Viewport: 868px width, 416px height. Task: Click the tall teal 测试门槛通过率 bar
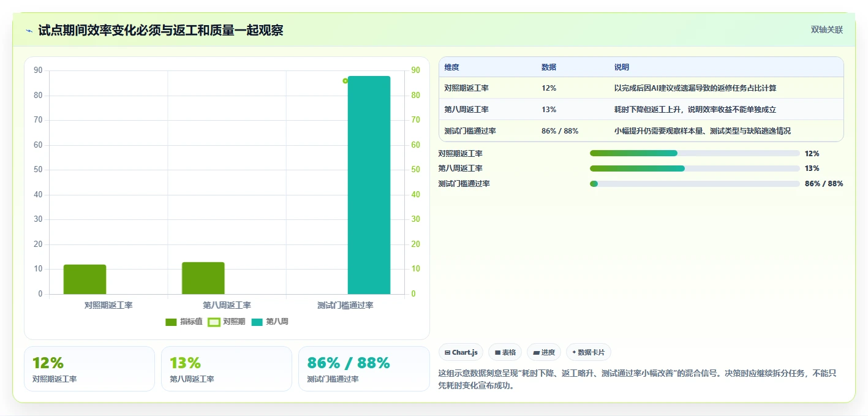(369, 185)
